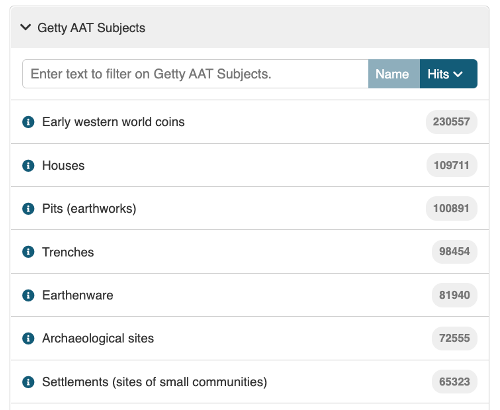Screen dimensions: 500x410
Task: Open info icon beside Pits (earthworks)
Action: point(28,209)
